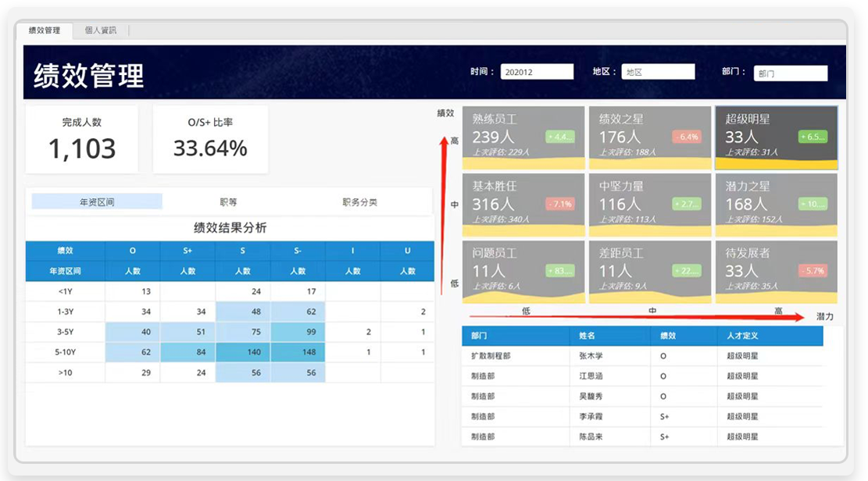Click the 差距员工 11人 card
868x481 pixels.
[650, 272]
